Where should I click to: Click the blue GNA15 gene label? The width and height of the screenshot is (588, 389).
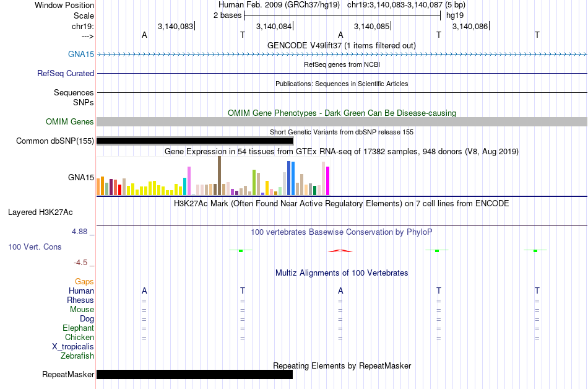81,55
